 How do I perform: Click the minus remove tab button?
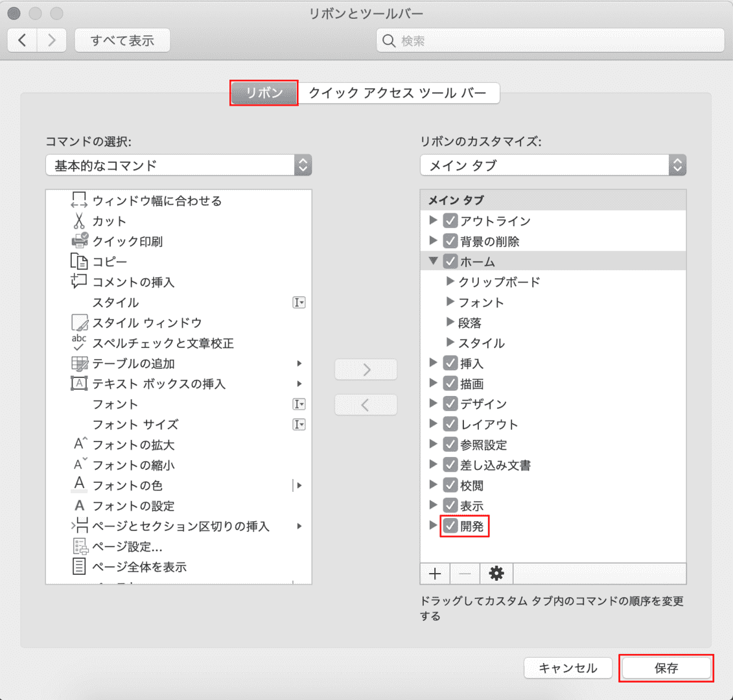point(465,573)
